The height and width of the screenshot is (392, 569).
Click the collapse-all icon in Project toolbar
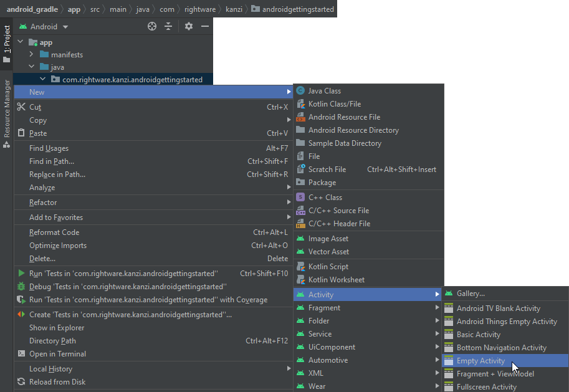tap(168, 26)
